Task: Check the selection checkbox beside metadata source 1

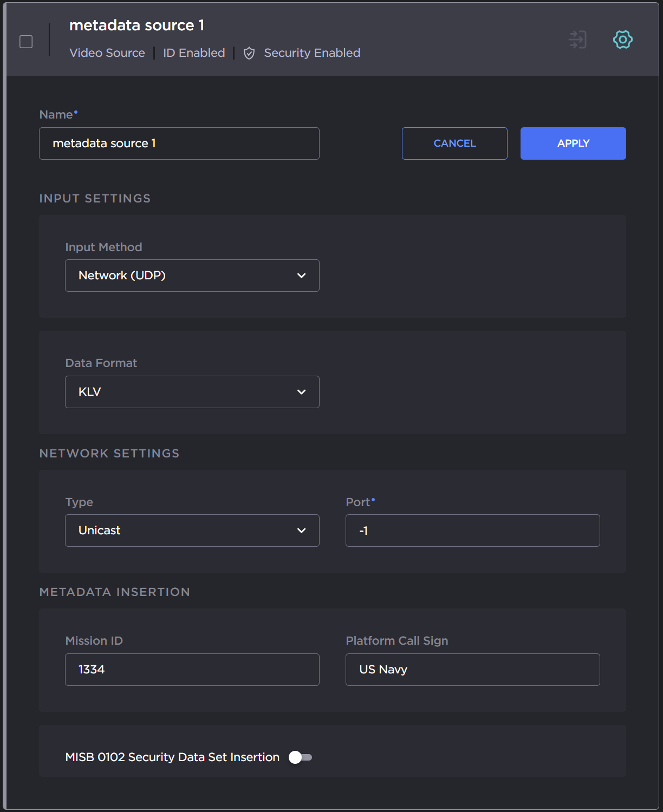Action: 25,41
